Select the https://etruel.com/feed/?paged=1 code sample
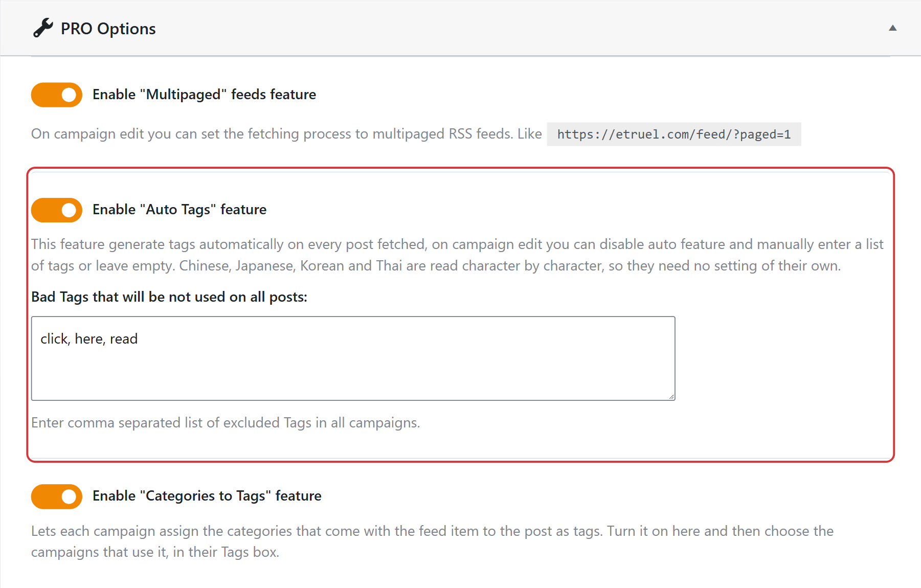 click(x=673, y=134)
